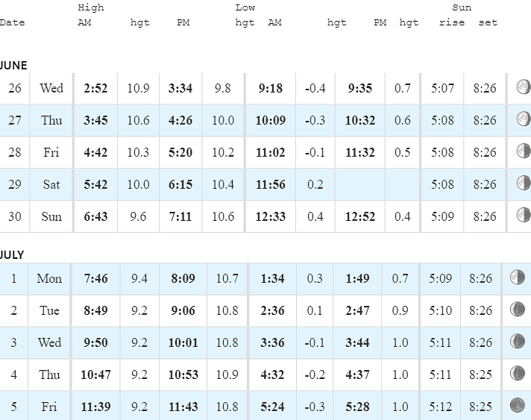The image size is (531, 420).
Task: Click the 2:52 AM high tide on June 26
Action: 96,89
